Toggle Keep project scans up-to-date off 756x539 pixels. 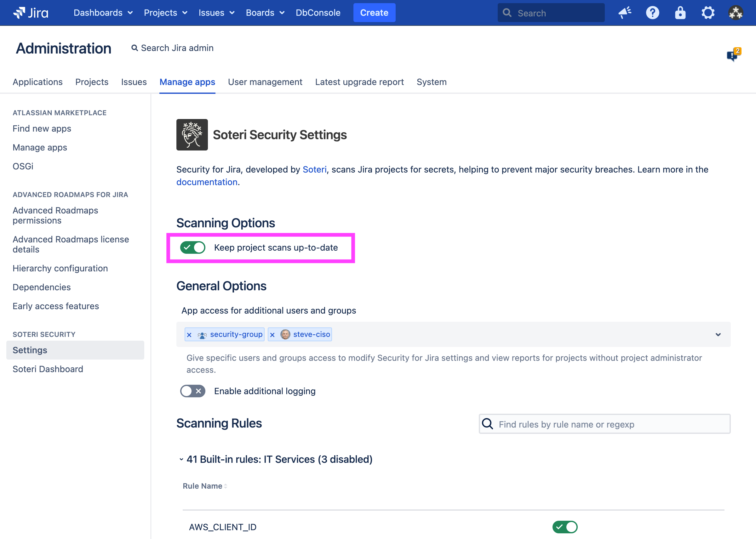(x=192, y=247)
